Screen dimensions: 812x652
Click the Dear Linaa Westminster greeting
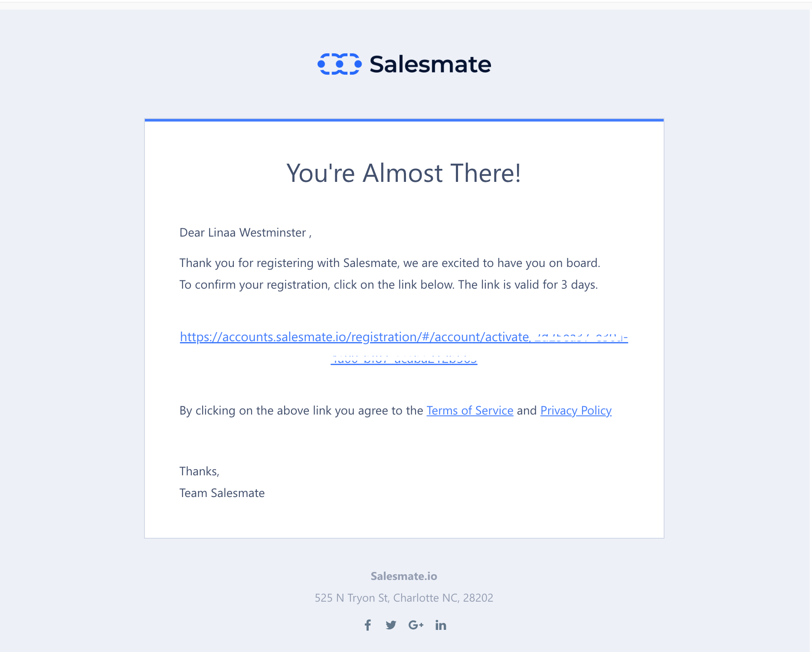click(x=246, y=233)
